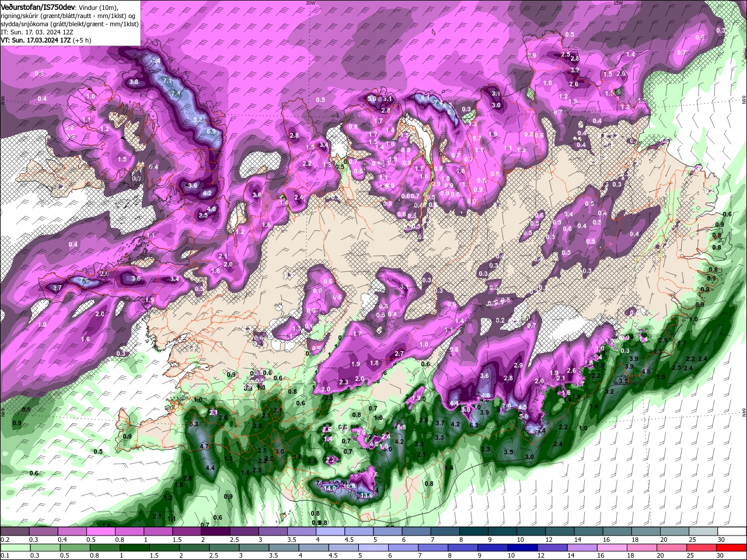Click the bright pink snow swatch between 0.5 and 0.8

pyautogui.click(x=101, y=531)
